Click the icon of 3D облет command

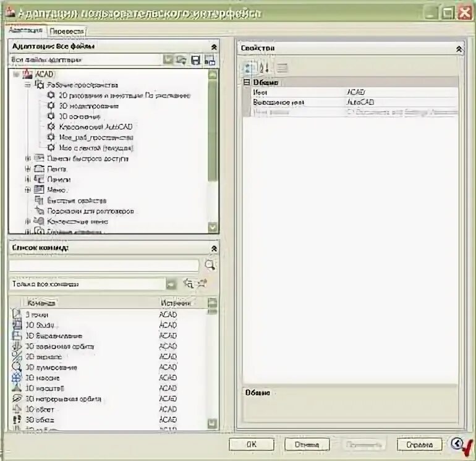[17, 409]
